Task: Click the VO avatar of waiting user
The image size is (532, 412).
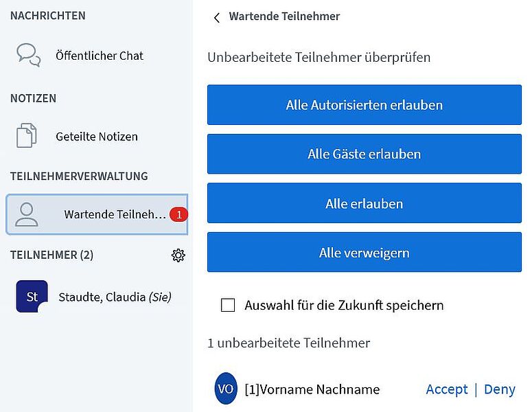Action: coord(226,388)
